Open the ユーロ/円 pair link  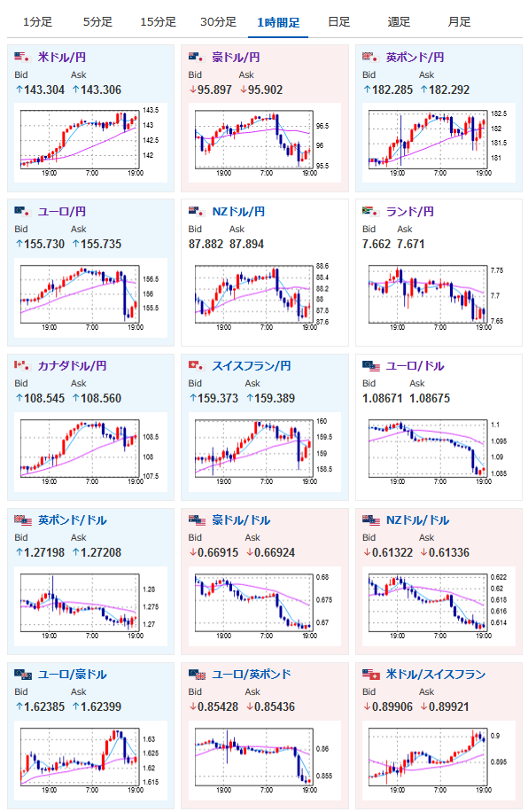click(62, 211)
